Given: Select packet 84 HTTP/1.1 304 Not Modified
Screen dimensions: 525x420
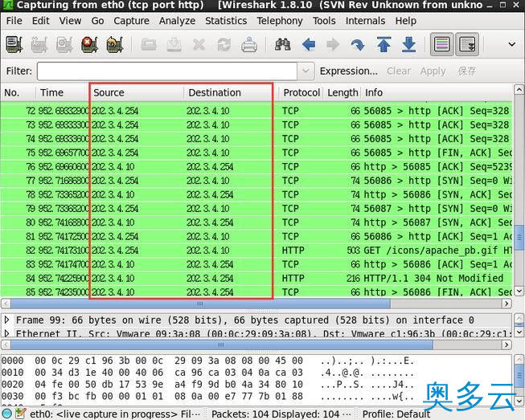Looking at the screenshot, I should [256, 278].
